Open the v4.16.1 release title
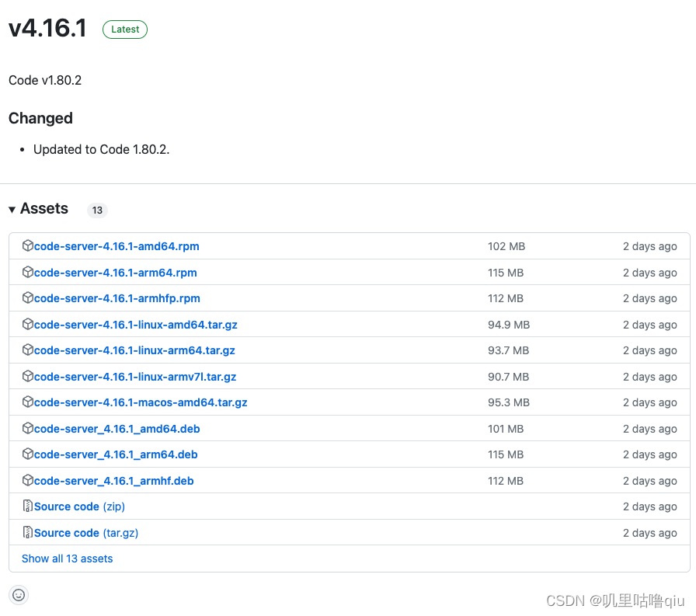This screenshot has height=616, width=696. (x=47, y=28)
